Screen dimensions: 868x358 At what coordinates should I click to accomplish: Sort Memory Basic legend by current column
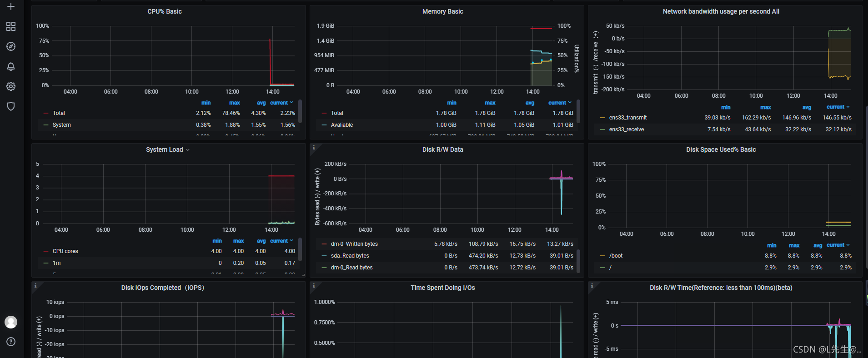560,103
